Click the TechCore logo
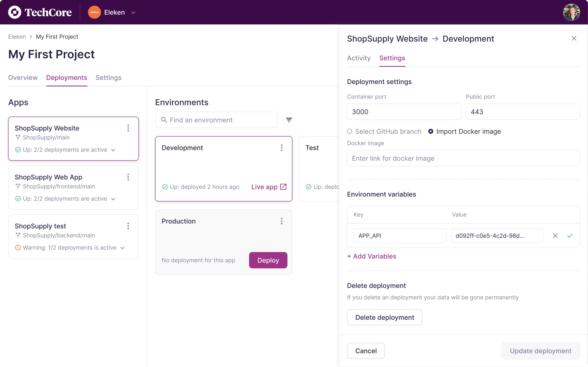 pos(40,12)
